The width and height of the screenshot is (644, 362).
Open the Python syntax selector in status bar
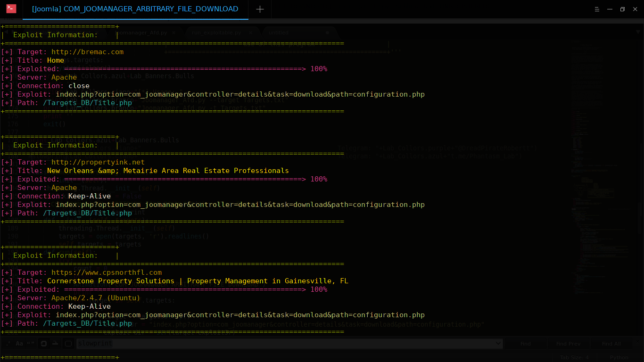619,357
